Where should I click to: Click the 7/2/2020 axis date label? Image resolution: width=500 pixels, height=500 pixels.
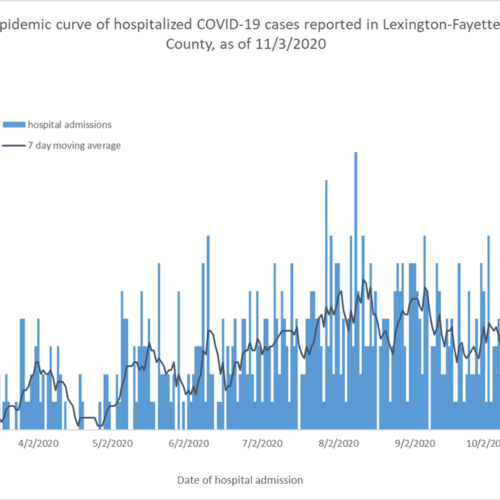click(262, 444)
